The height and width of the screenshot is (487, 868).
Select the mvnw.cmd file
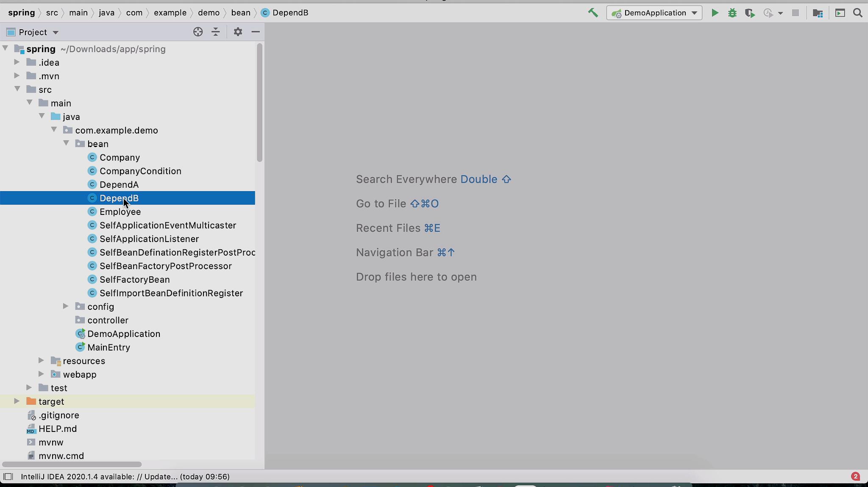point(61,456)
